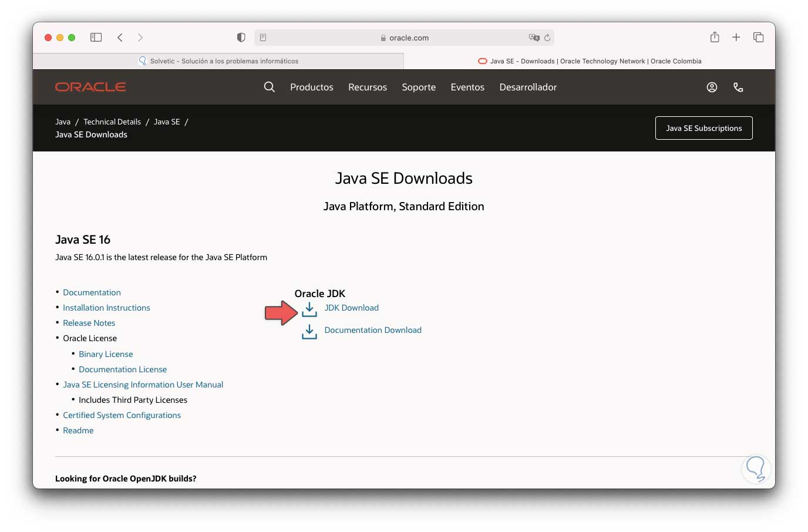This screenshot has height=532, width=808.
Task: Toggle the Safari sidebar icon
Action: coord(96,38)
